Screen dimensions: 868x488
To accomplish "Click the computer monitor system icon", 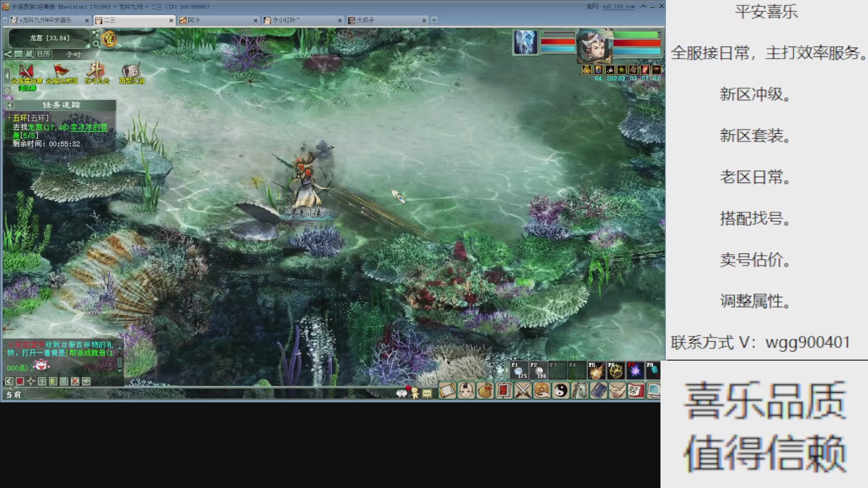I will [654, 390].
